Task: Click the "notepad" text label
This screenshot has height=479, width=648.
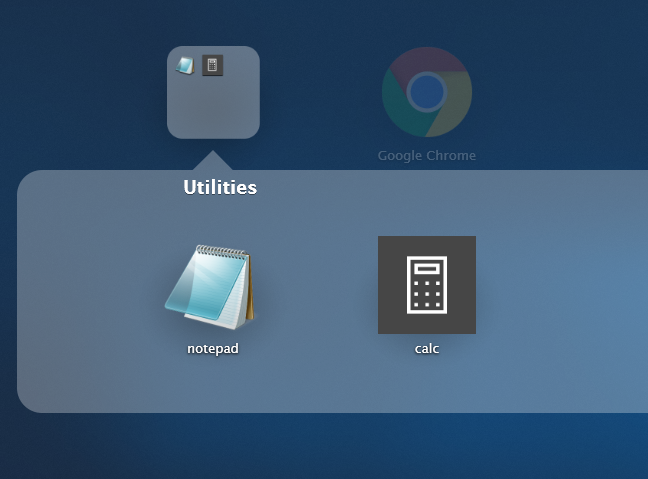Action: point(212,349)
